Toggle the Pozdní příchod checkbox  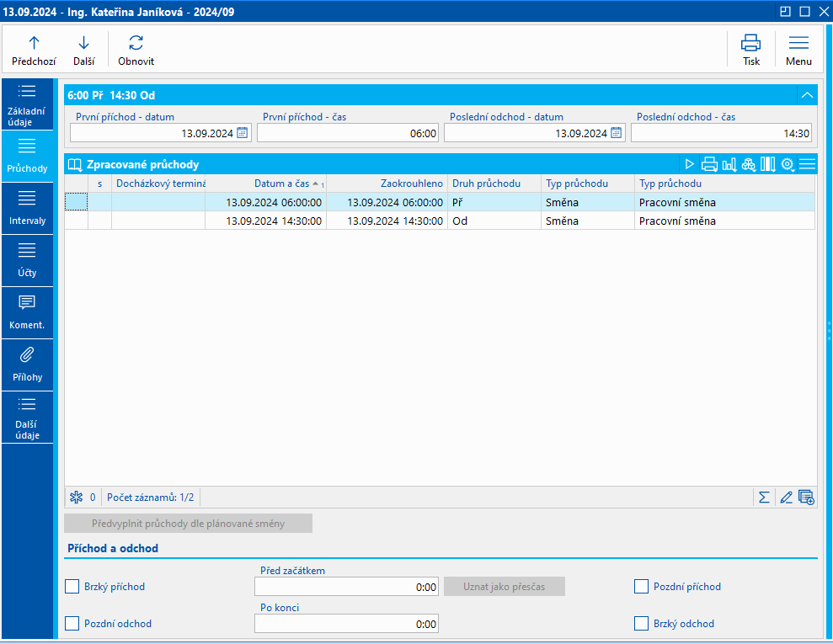click(x=642, y=587)
